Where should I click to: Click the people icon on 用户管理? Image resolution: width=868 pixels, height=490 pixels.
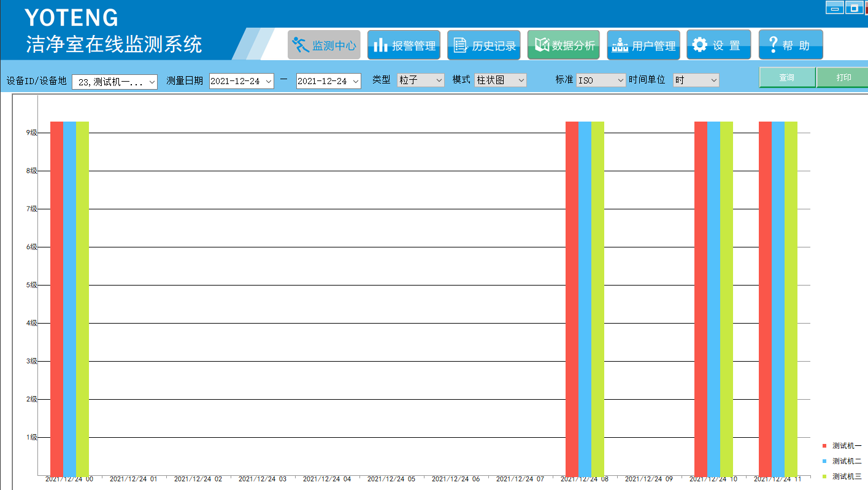[x=620, y=45]
